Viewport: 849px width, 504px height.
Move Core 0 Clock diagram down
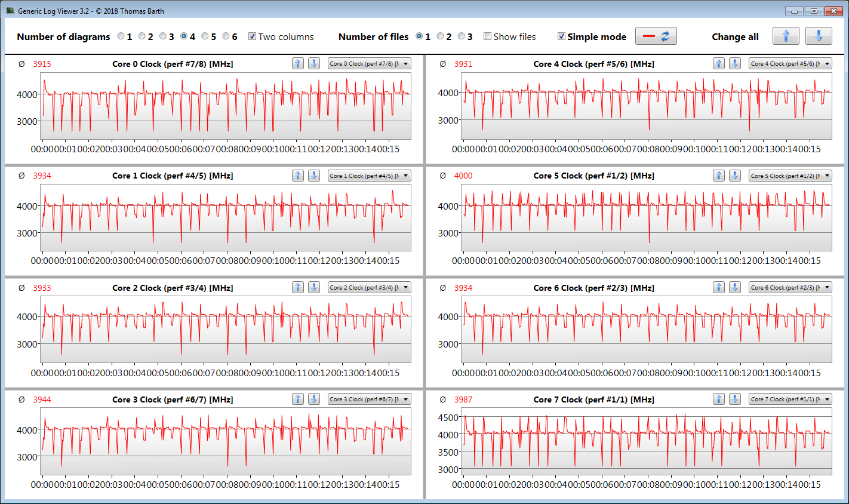coord(314,63)
